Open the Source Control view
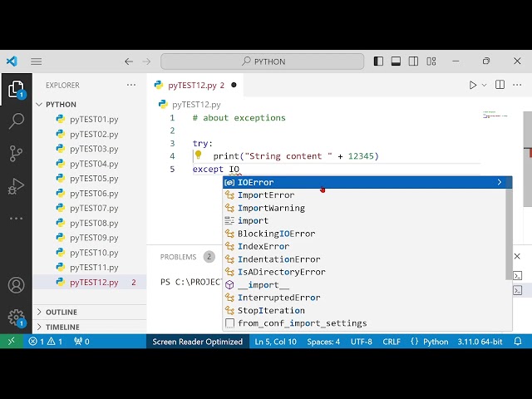 coord(16,153)
